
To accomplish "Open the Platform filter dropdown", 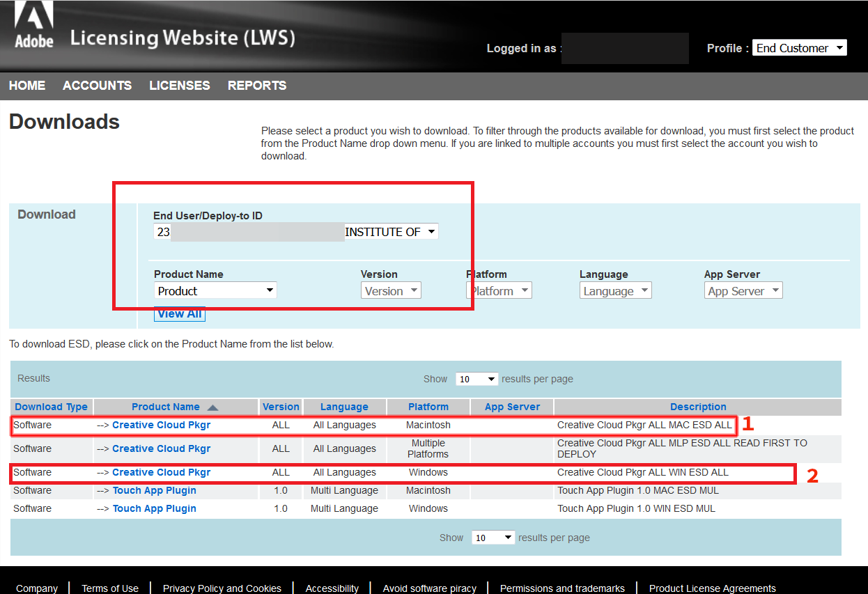I will coord(499,290).
